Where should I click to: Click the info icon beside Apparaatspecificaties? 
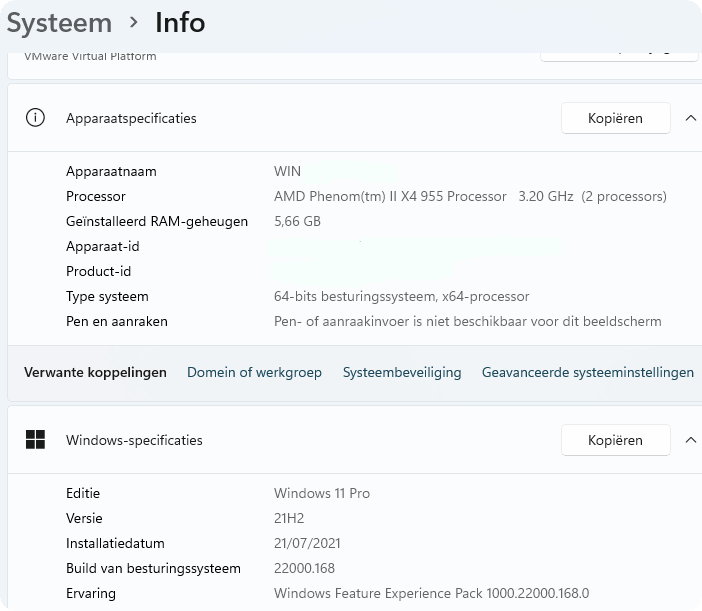point(35,118)
